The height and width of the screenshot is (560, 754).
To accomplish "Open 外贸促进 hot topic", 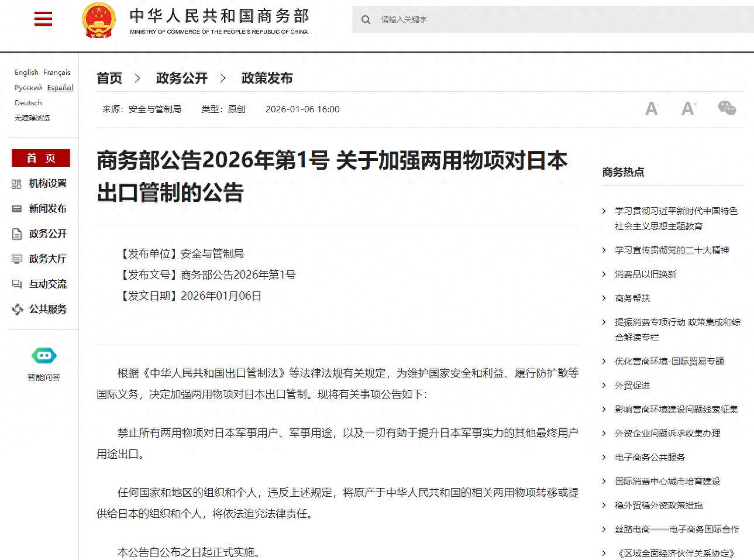I will (x=632, y=386).
